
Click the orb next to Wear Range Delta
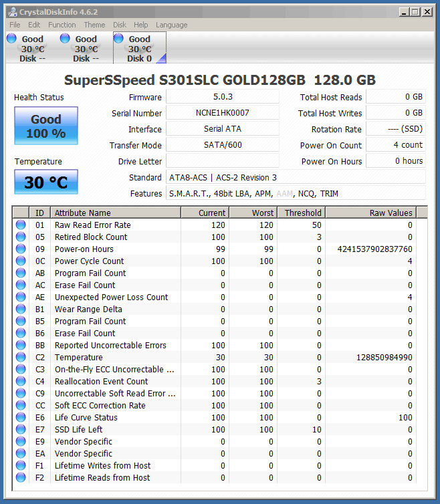(x=21, y=309)
